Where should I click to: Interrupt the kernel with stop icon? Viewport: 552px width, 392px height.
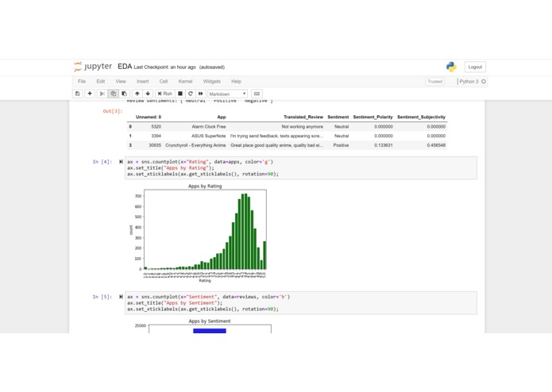[x=180, y=94]
